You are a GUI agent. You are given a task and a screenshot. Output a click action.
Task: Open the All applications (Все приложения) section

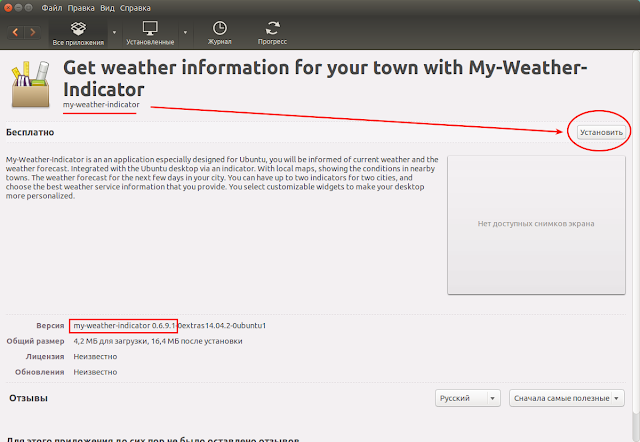pyautogui.click(x=78, y=33)
